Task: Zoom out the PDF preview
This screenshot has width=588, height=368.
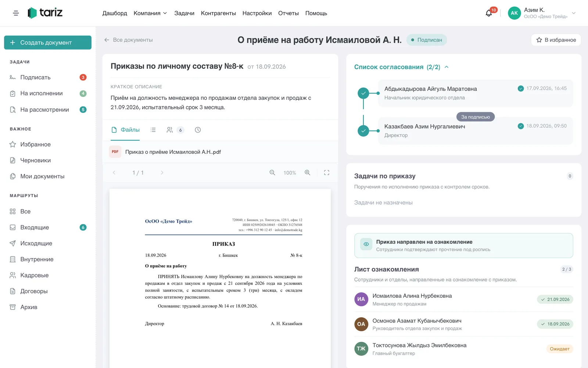Action: (272, 173)
